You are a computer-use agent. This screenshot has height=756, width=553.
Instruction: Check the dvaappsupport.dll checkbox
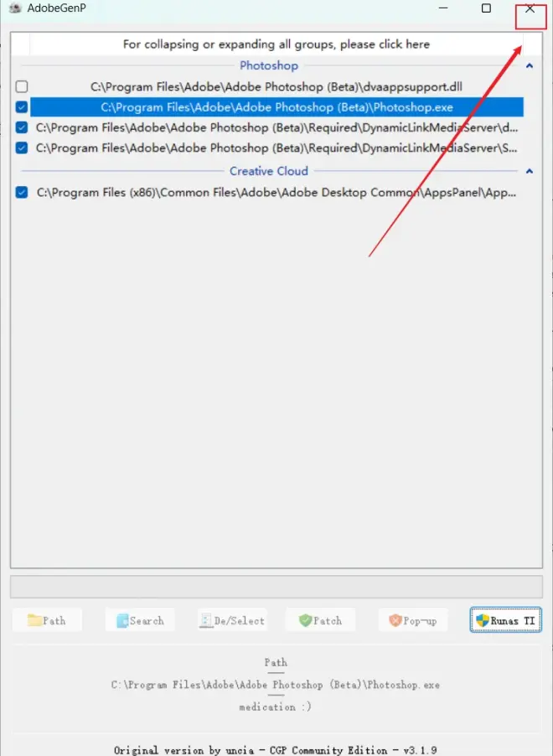tap(22, 87)
